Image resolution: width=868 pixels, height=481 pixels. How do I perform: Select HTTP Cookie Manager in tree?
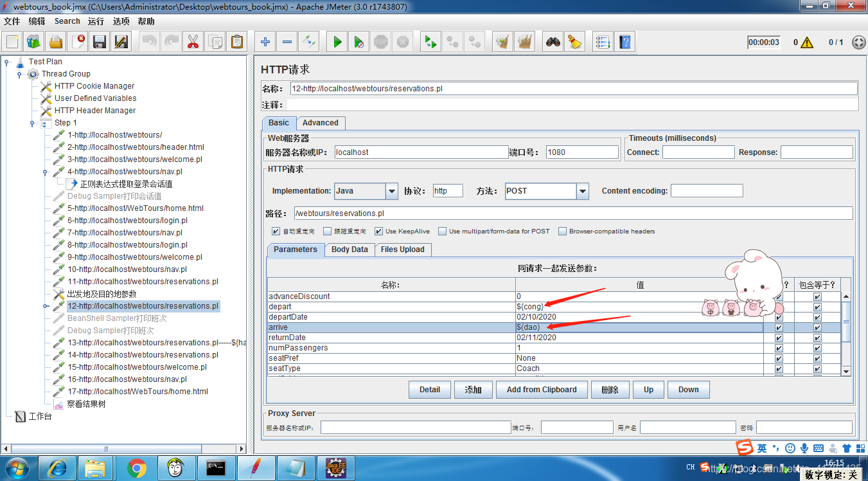point(94,86)
